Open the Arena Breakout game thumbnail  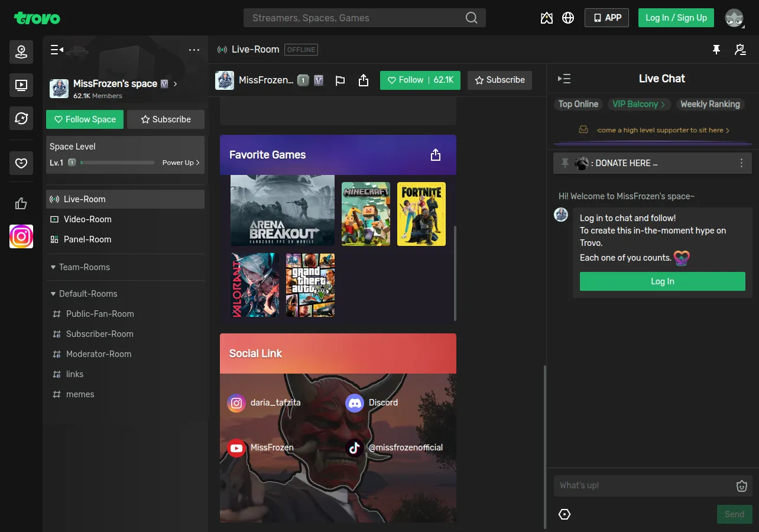[x=283, y=210]
